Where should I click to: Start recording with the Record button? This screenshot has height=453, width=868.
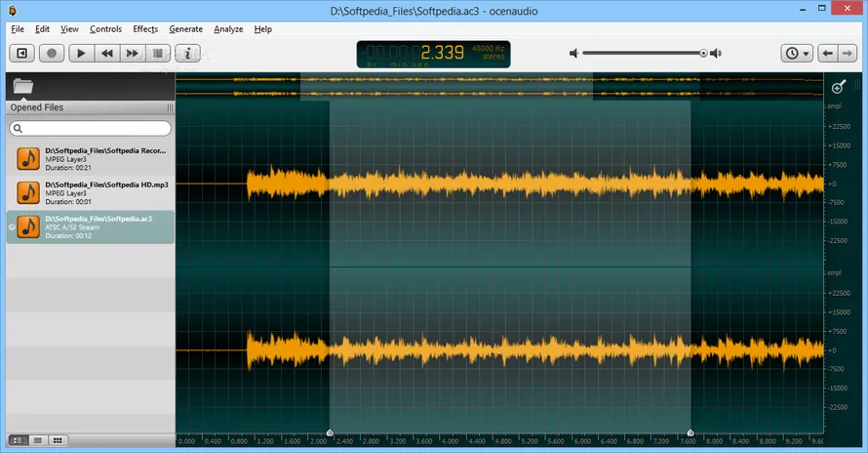(52, 54)
